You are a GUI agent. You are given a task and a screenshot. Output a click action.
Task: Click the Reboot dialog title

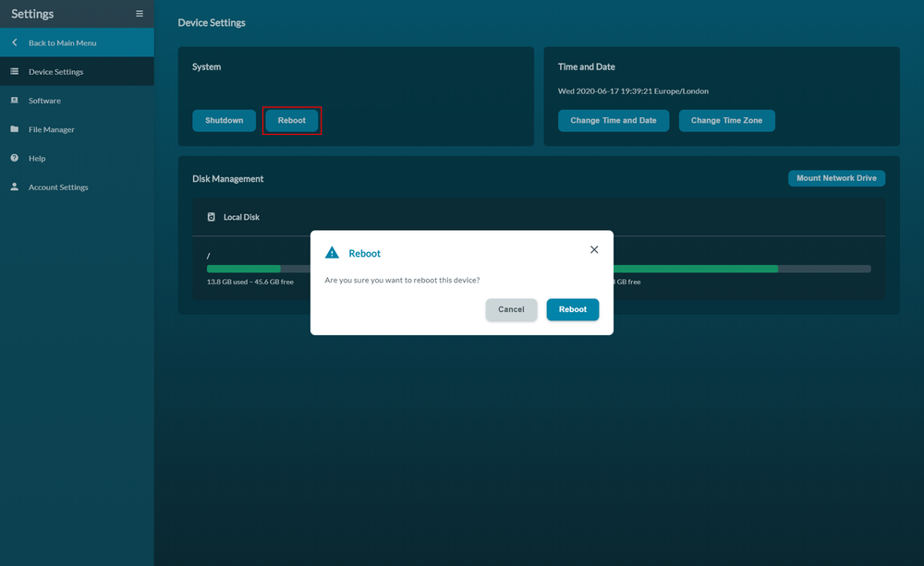pyautogui.click(x=364, y=253)
